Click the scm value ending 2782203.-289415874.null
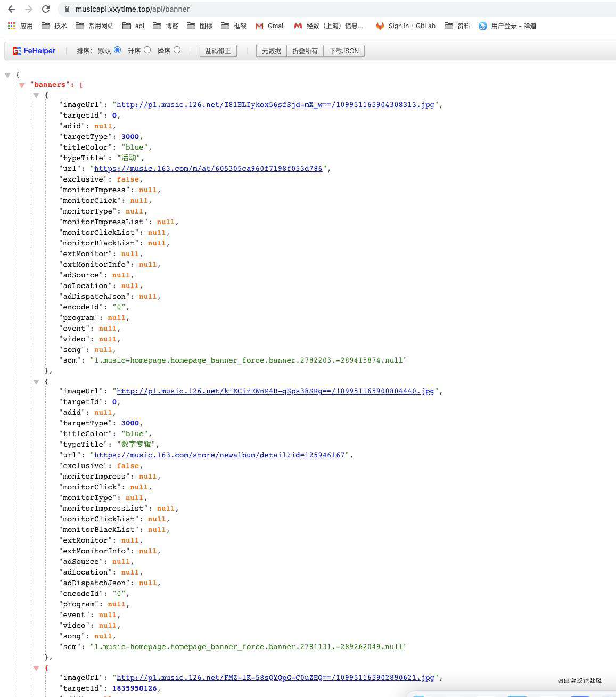The image size is (616, 697). point(249,360)
